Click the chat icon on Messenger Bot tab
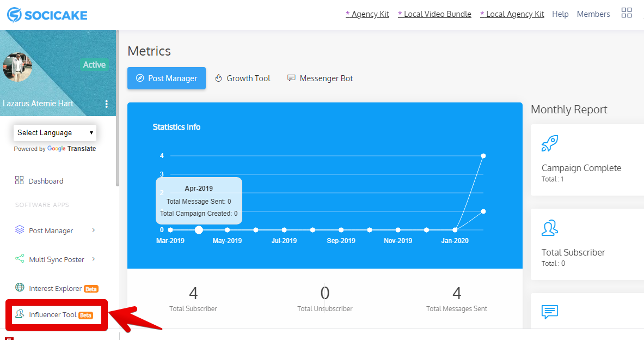 tap(291, 78)
